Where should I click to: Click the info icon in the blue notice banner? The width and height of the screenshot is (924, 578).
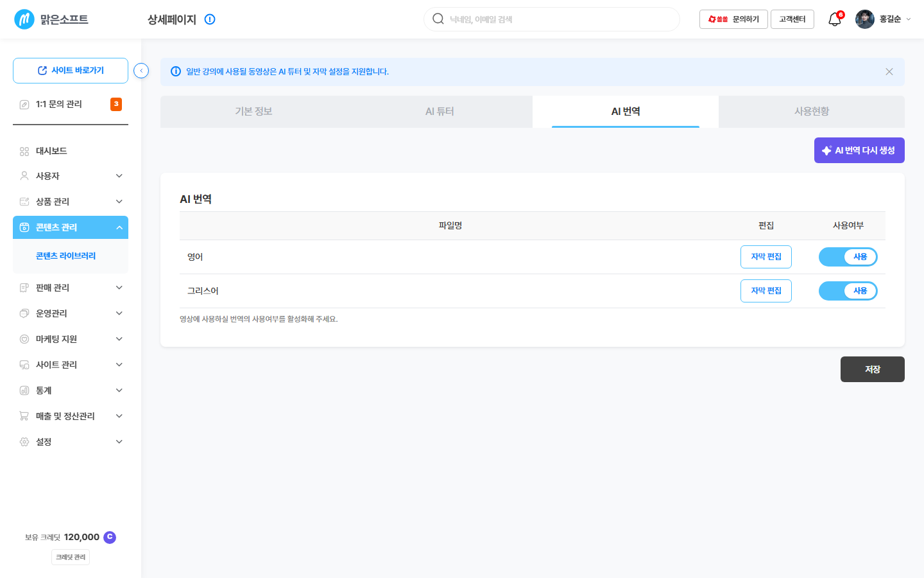176,71
